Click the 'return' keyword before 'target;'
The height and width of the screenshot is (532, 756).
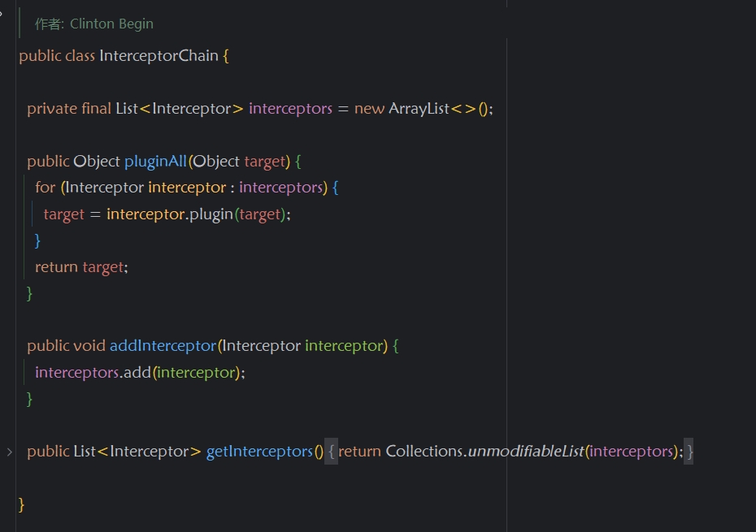(56, 267)
